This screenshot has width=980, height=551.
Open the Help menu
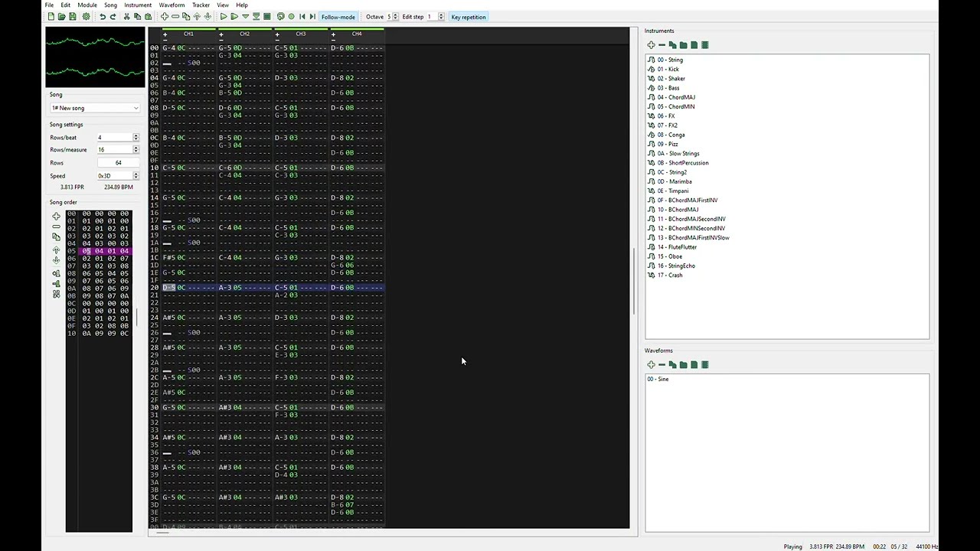click(242, 5)
